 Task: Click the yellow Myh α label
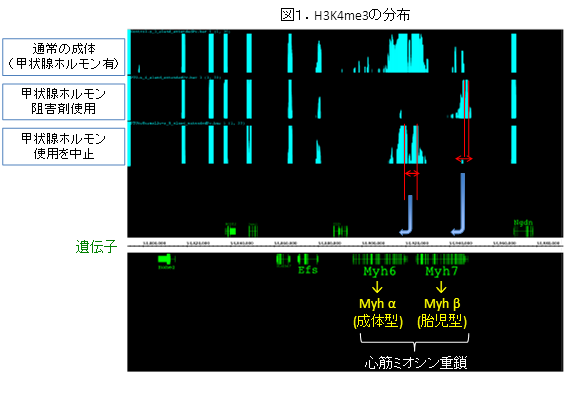point(378,304)
